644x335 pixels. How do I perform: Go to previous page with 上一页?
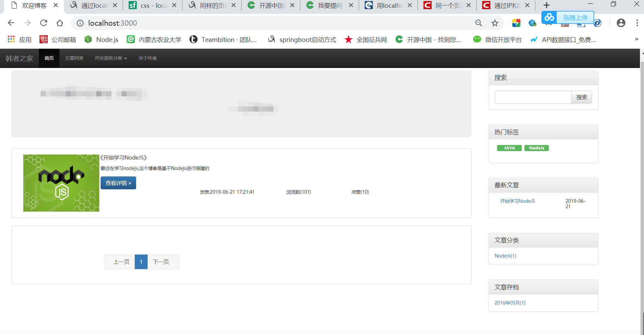[120, 262]
